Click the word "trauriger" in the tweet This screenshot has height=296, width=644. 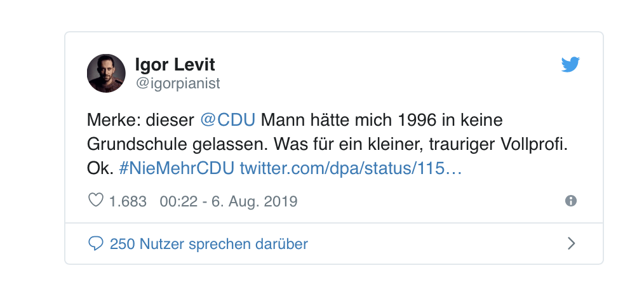[x=455, y=144]
